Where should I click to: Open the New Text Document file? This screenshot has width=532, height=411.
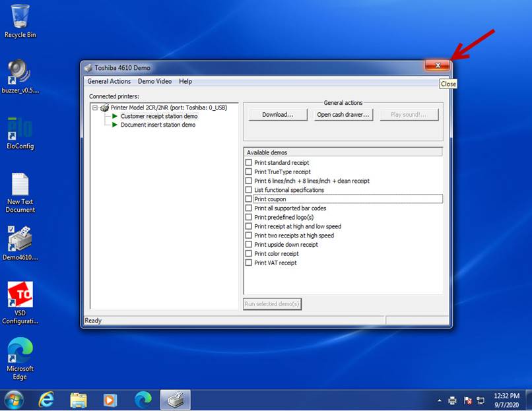[20, 185]
